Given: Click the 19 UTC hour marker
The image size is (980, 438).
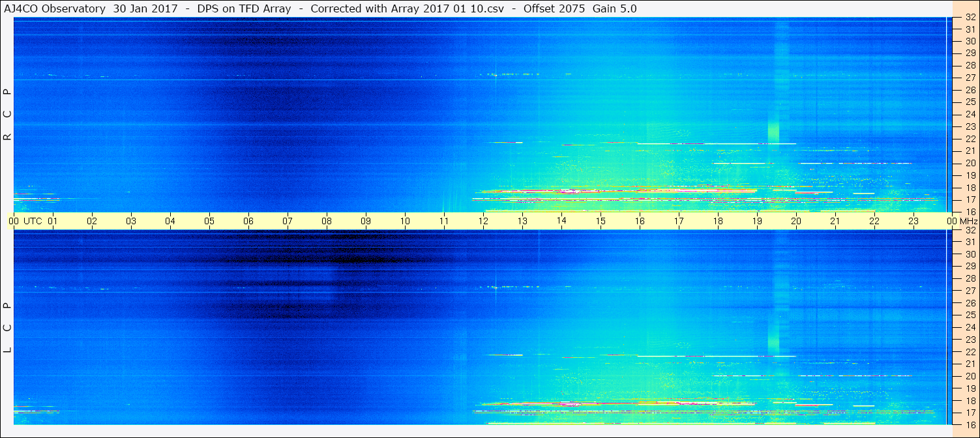Looking at the screenshot, I should click(756, 221).
